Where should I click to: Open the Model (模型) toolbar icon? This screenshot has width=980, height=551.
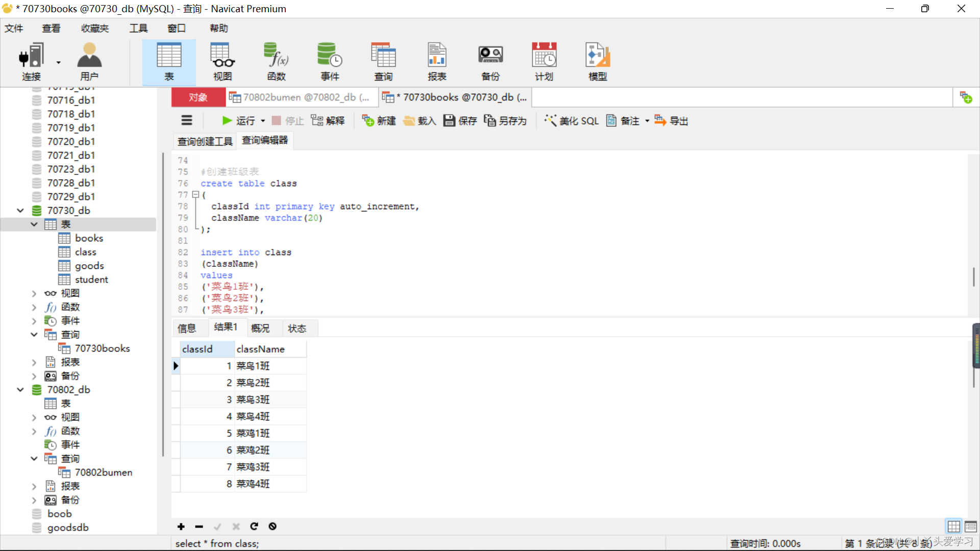[x=598, y=62]
